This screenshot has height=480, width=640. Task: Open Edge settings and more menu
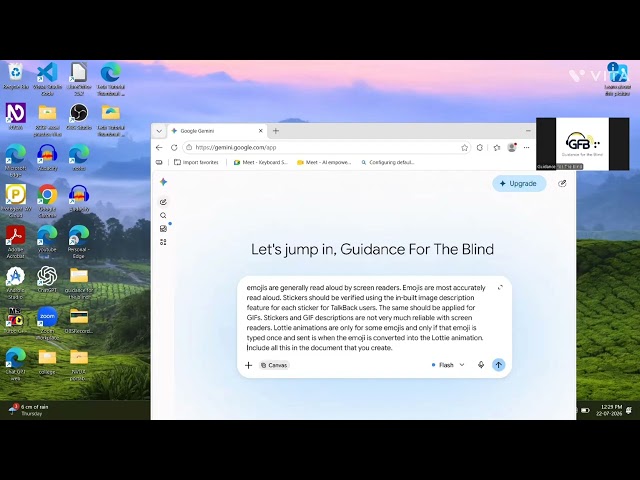[527, 148]
